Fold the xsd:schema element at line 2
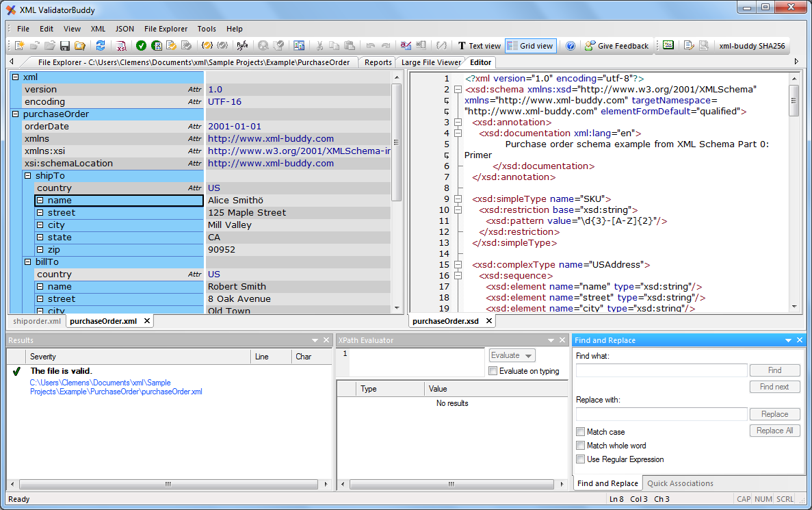This screenshot has height=510, width=812. tap(458, 90)
